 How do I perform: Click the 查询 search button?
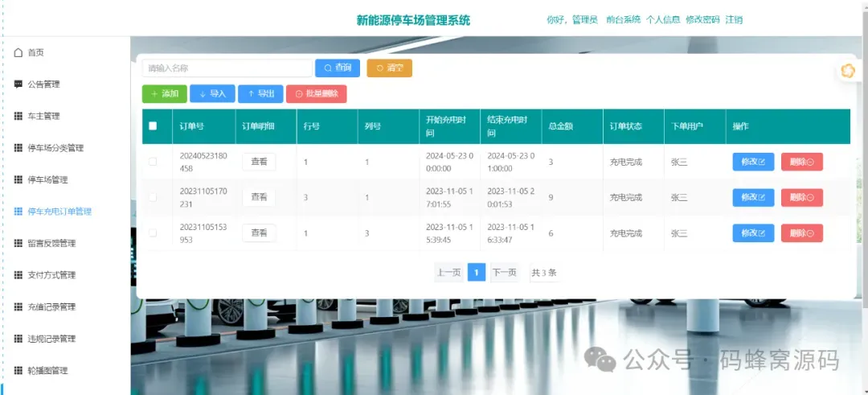338,68
